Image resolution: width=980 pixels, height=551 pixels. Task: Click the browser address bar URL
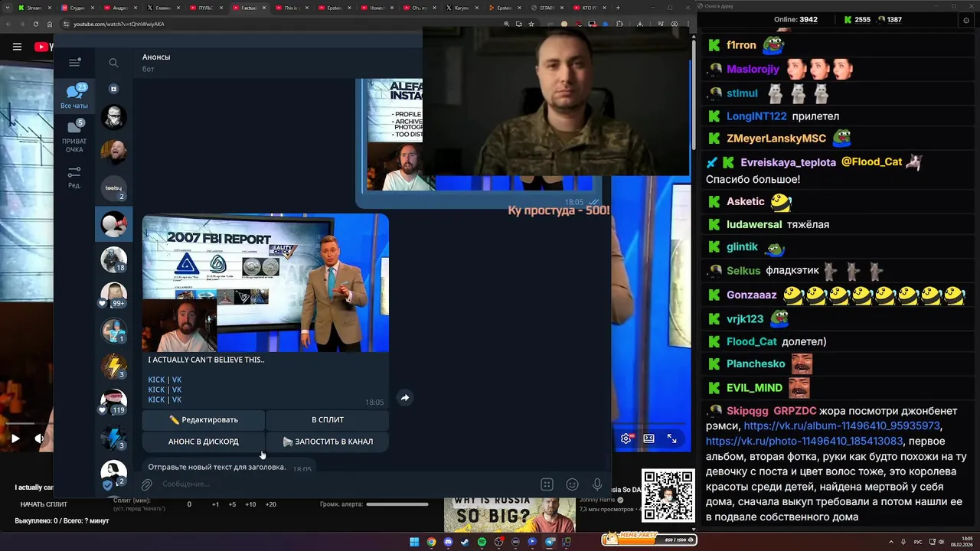(119, 24)
